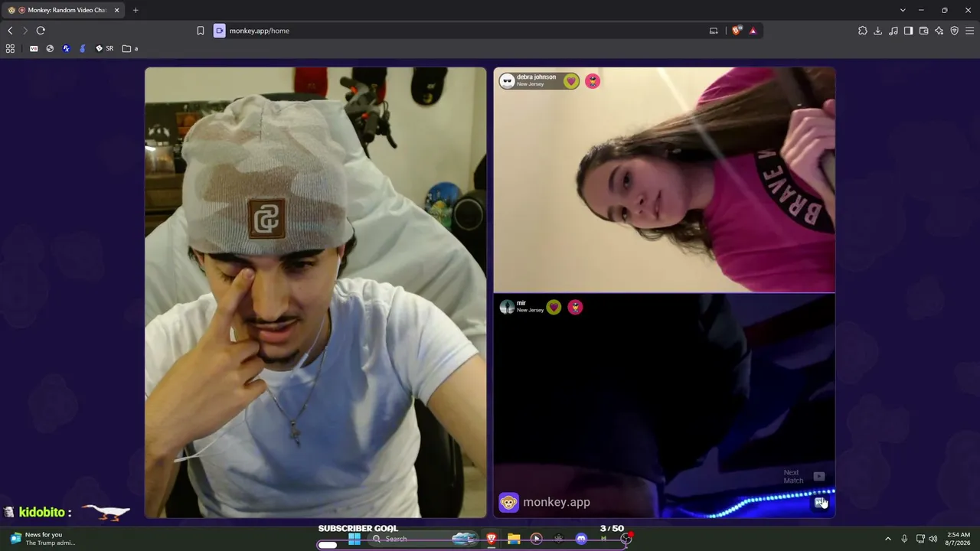Open the Brave Rewards triangle icon
The height and width of the screenshot is (551, 980).
[x=753, y=31]
